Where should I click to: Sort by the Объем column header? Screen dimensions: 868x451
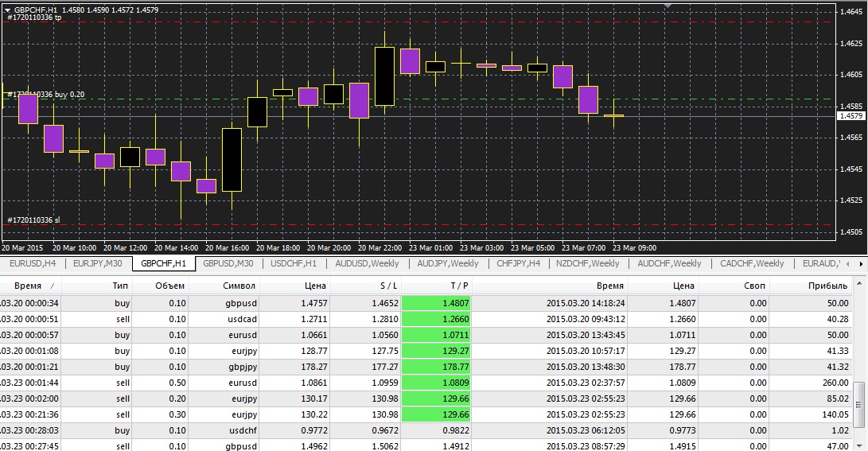click(x=160, y=286)
